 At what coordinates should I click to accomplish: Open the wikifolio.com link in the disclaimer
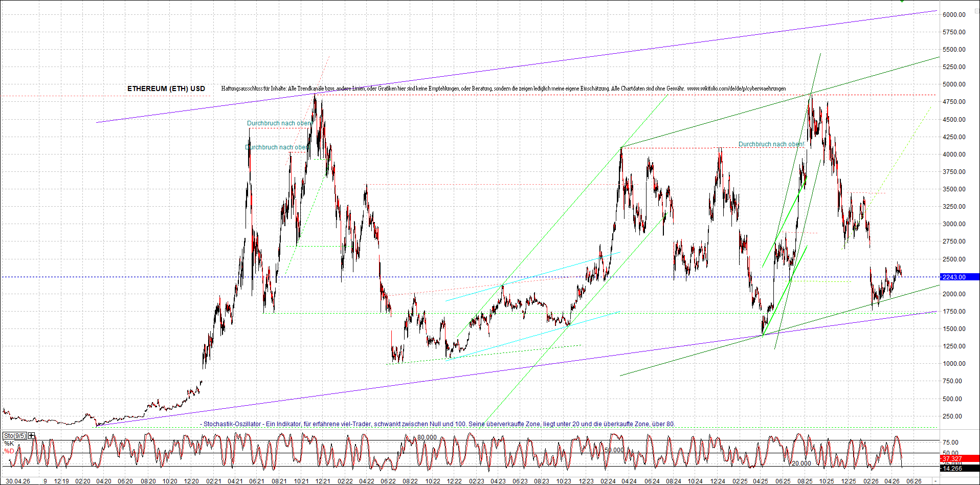pyautogui.click(x=736, y=89)
